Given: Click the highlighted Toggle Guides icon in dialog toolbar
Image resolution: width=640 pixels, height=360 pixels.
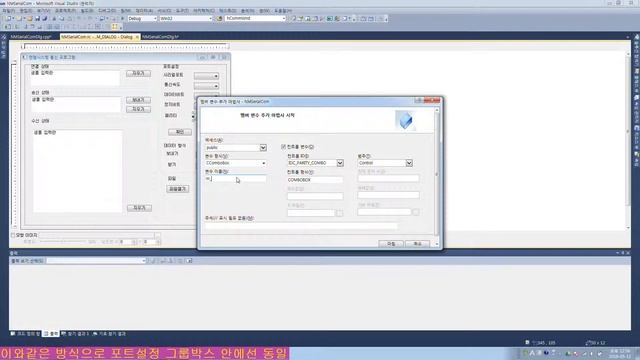Looking at the screenshot, I should click(115, 27).
